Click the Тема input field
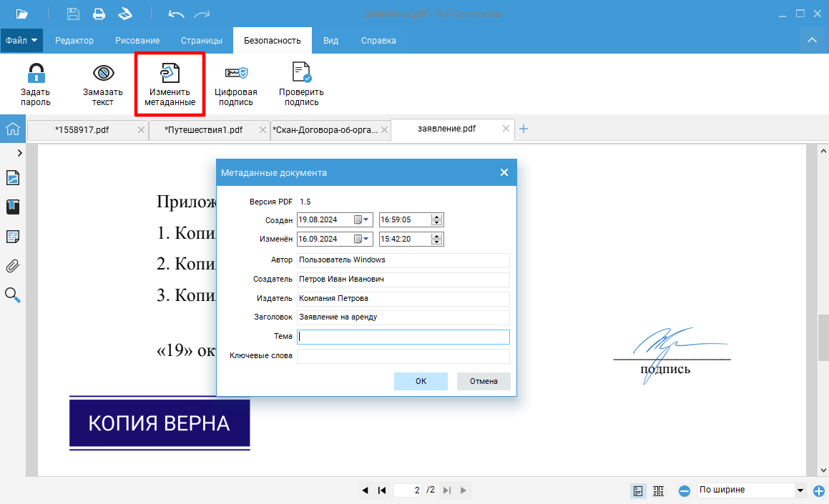829x504 pixels. click(x=403, y=337)
